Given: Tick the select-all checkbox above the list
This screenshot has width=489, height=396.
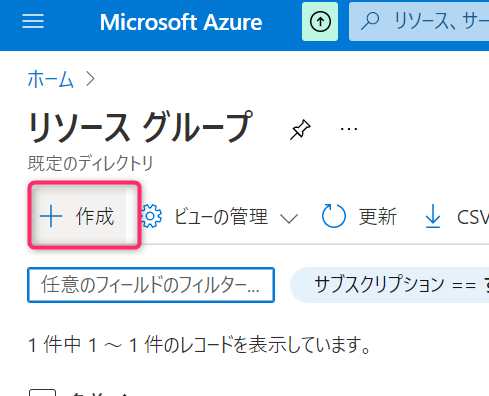Looking at the screenshot, I should [42, 392].
